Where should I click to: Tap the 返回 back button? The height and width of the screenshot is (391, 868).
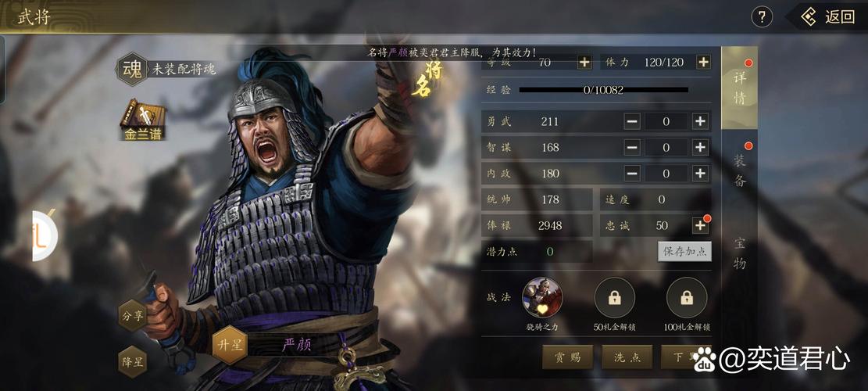(x=829, y=17)
